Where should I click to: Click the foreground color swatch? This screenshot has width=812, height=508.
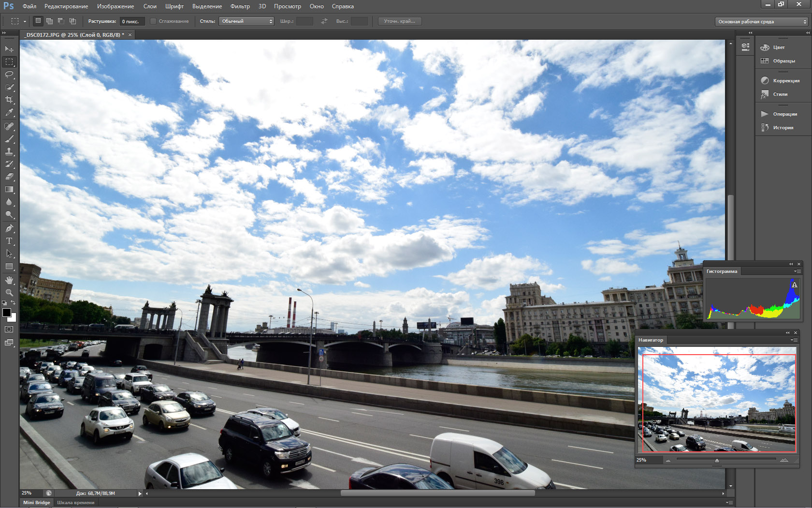coord(7,313)
